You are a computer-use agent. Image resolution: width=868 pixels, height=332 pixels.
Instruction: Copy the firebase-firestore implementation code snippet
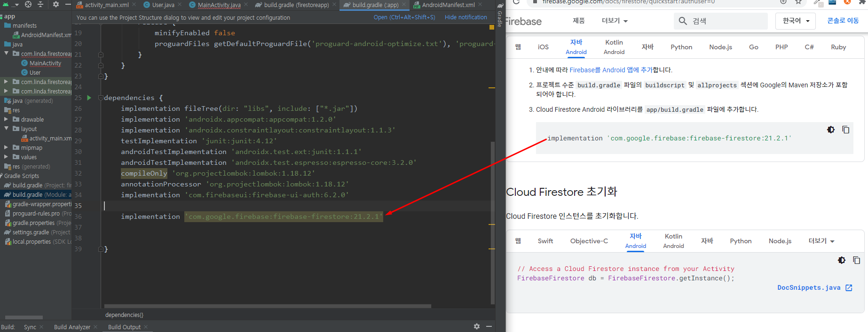pos(845,130)
